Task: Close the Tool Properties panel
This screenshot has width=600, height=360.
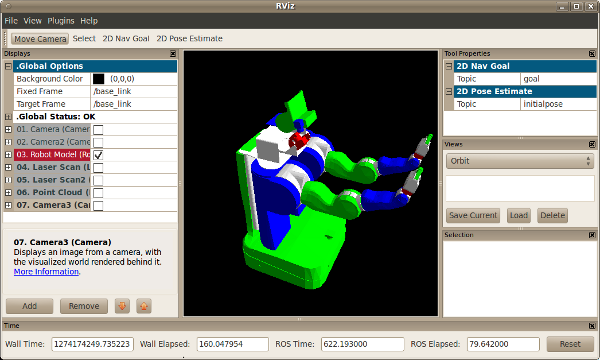Action: 592,54
